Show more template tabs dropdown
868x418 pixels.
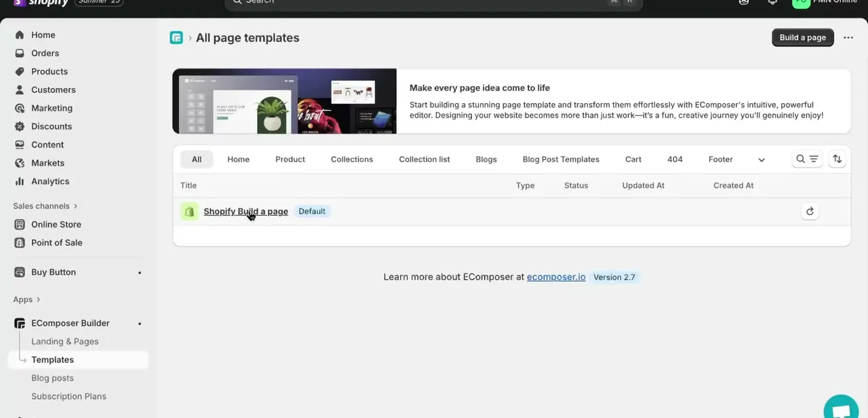click(x=762, y=159)
